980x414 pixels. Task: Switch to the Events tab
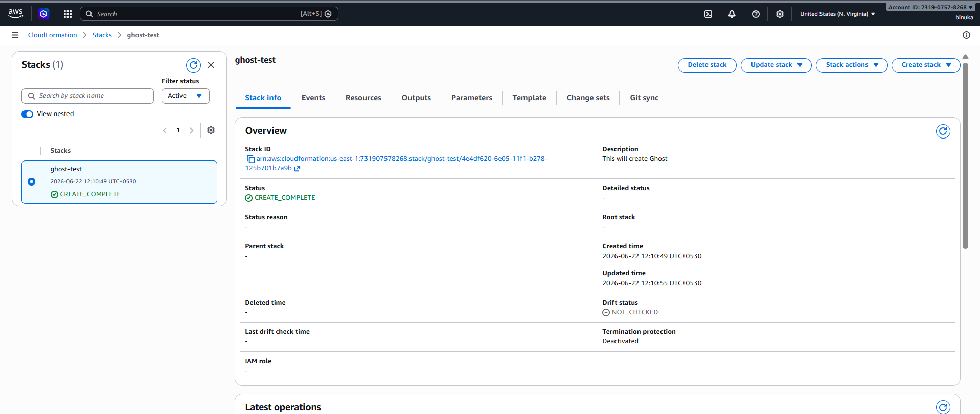coord(313,98)
